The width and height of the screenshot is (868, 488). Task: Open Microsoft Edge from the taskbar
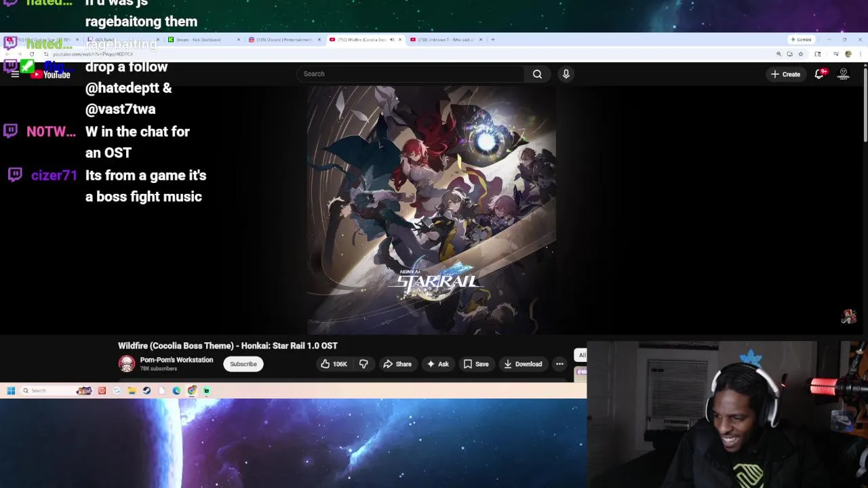point(176,390)
